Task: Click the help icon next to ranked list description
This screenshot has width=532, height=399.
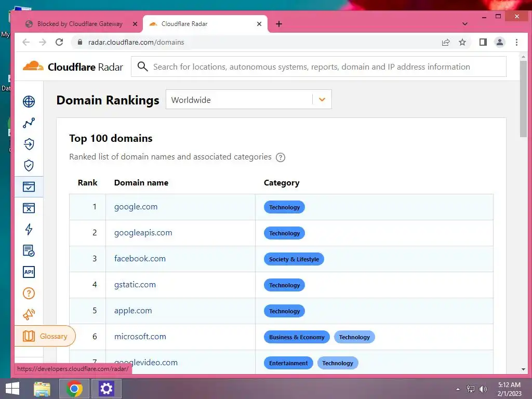Action: pyautogui.click(x=281, y=157)
